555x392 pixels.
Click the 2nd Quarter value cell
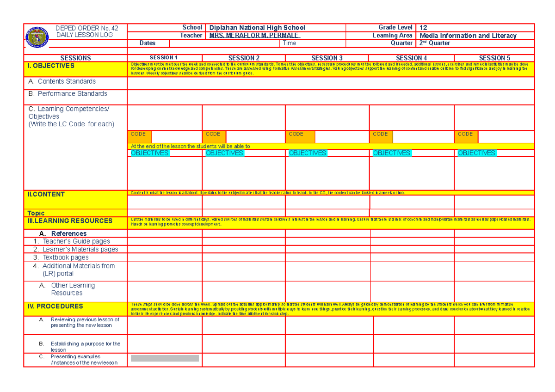[434, 43]
